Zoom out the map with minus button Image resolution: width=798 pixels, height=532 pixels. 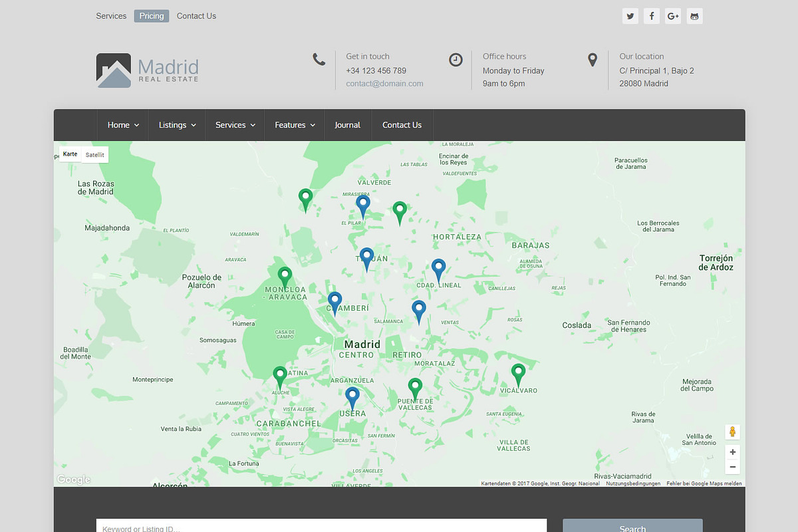click(x=732, y=467)
